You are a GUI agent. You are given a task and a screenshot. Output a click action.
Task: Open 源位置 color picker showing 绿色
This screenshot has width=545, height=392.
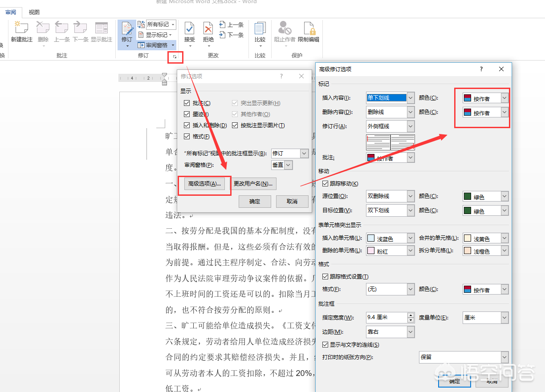click(485, 197)
